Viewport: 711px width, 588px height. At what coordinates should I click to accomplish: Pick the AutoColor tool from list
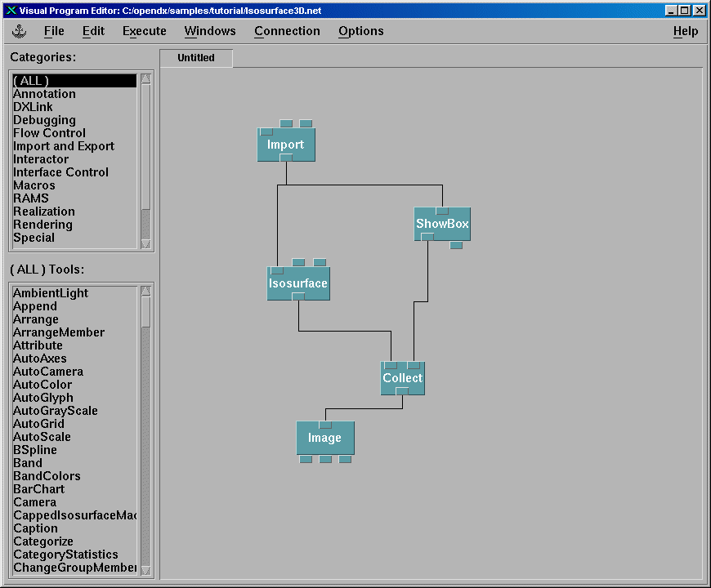[42, 385]
